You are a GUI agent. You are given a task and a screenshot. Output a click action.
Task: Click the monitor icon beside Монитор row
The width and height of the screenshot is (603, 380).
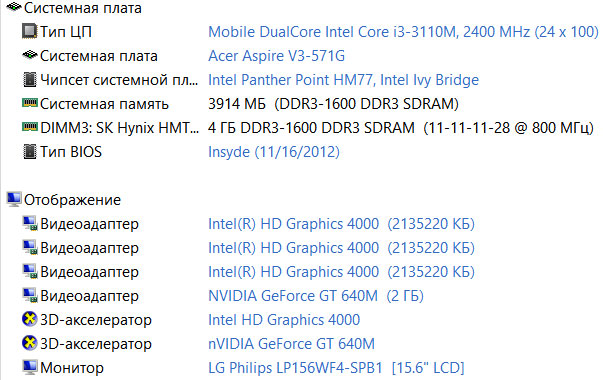point(30,367)
